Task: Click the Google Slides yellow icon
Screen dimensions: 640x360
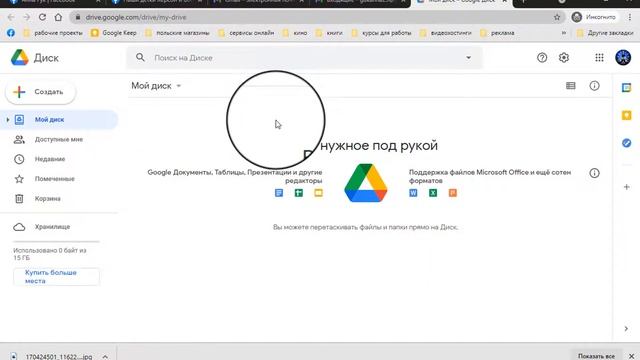Action: (318, 193)
